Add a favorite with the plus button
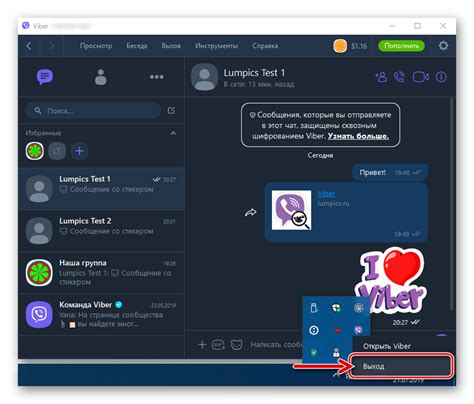Image resolution: width=474 pixels, height=404 pixels. click(79, 151)
